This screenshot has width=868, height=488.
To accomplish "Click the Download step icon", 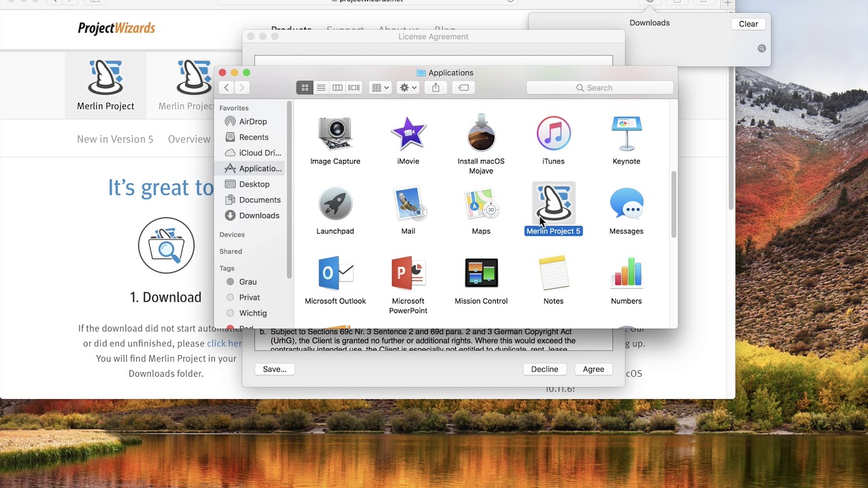I will coord(166,245).
